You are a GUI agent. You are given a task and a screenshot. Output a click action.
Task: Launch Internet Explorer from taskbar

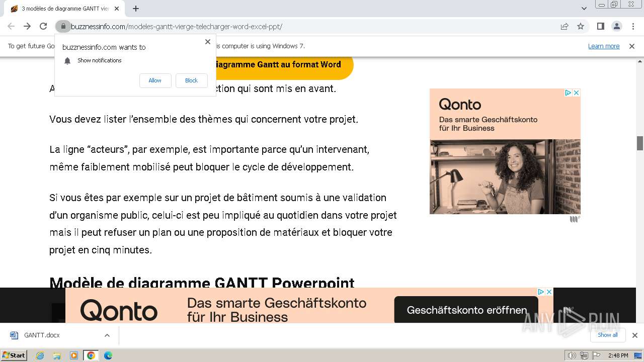[40, 355]
